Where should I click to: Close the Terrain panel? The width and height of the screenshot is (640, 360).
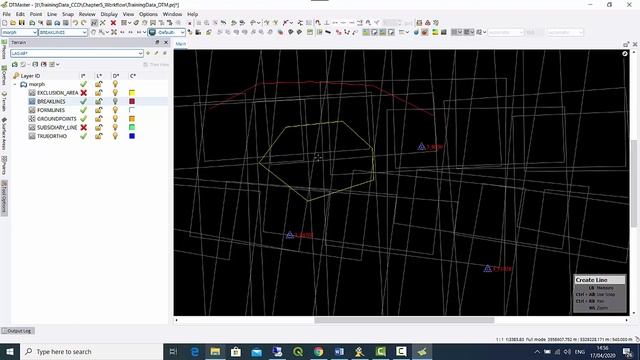166,42
